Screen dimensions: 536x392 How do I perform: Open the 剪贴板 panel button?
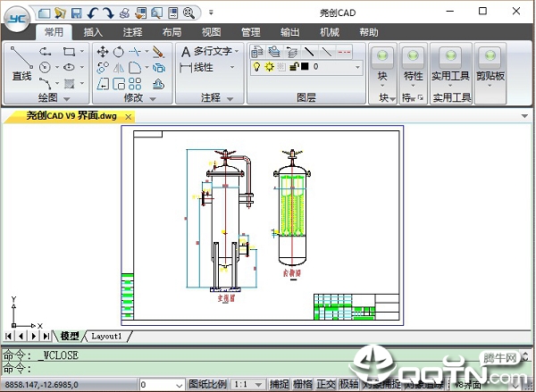click(490, 69)
